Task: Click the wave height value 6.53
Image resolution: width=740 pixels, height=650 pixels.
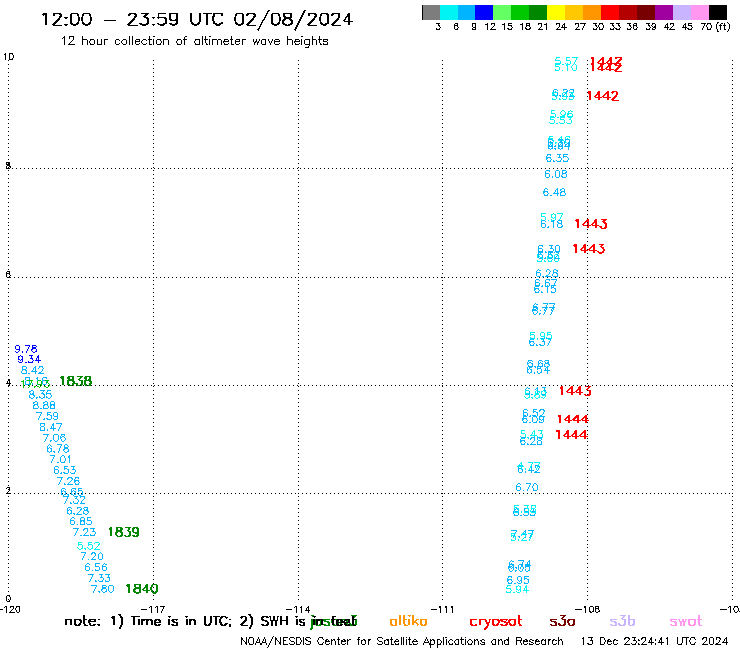Action: (65, 470)
